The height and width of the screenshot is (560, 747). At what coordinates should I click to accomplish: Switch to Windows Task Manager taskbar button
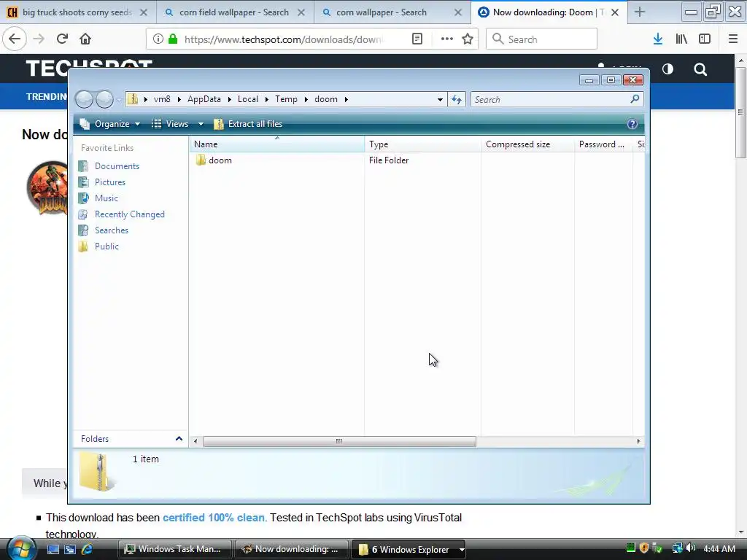pos(174,549)
